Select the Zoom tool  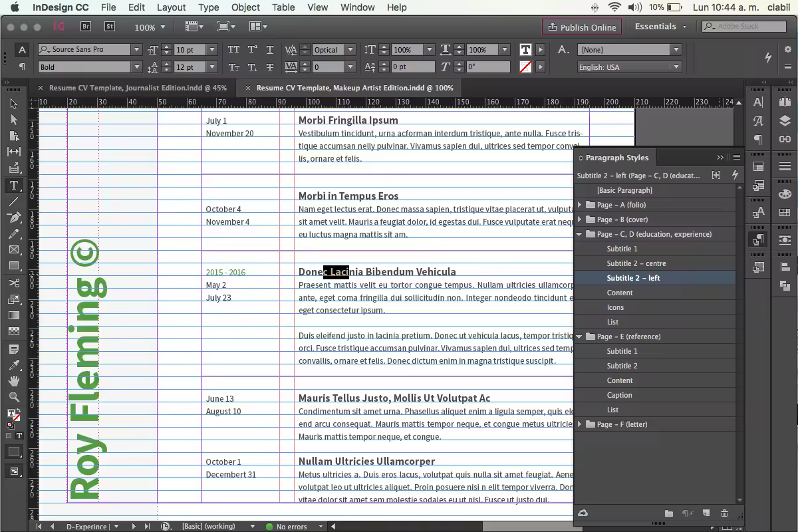[14, 397]
